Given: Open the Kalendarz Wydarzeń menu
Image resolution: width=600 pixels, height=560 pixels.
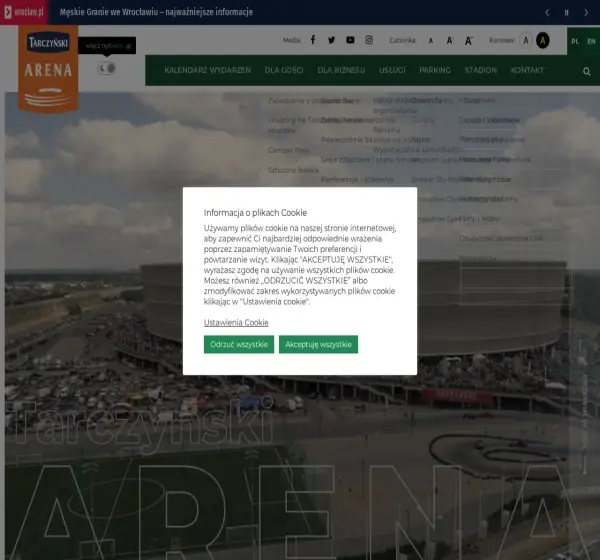Looking at the screenshot, I should pos(208,70).
